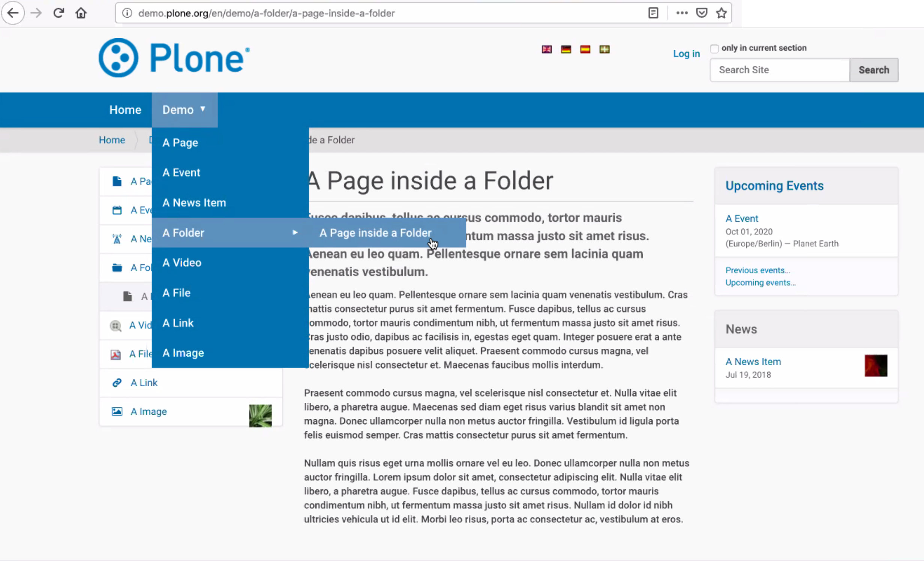Click the Upcoming events link
Image resolution: width=924 pixels, height=561 pixels.
click(760, 282)
